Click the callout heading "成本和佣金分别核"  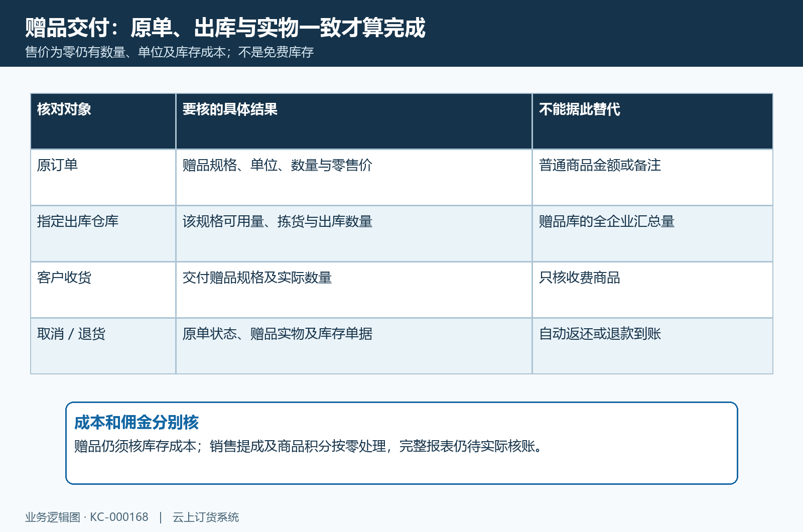click(137, 423)
